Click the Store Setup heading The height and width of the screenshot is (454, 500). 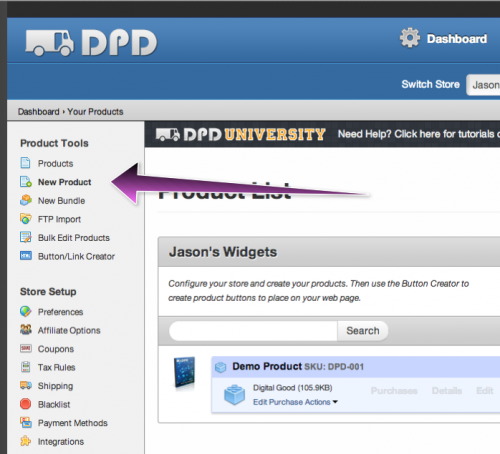click(48, 292)
